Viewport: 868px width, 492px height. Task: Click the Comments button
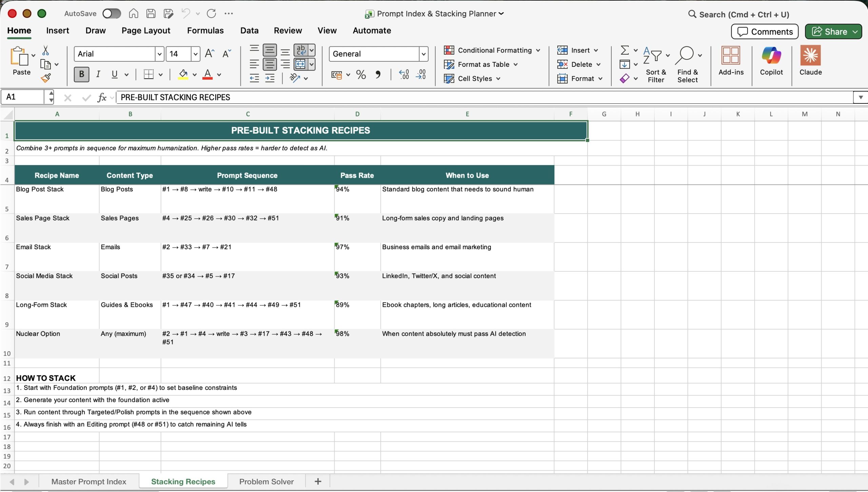765,32
